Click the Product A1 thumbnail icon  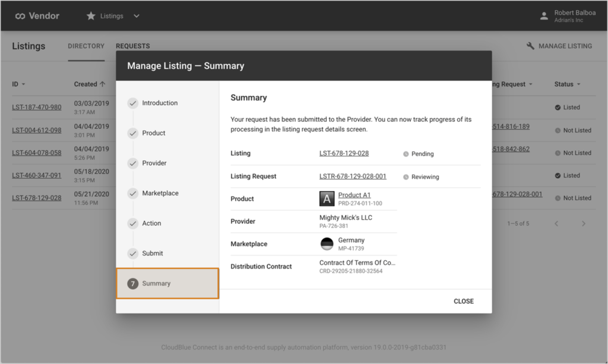coord(327,198)
